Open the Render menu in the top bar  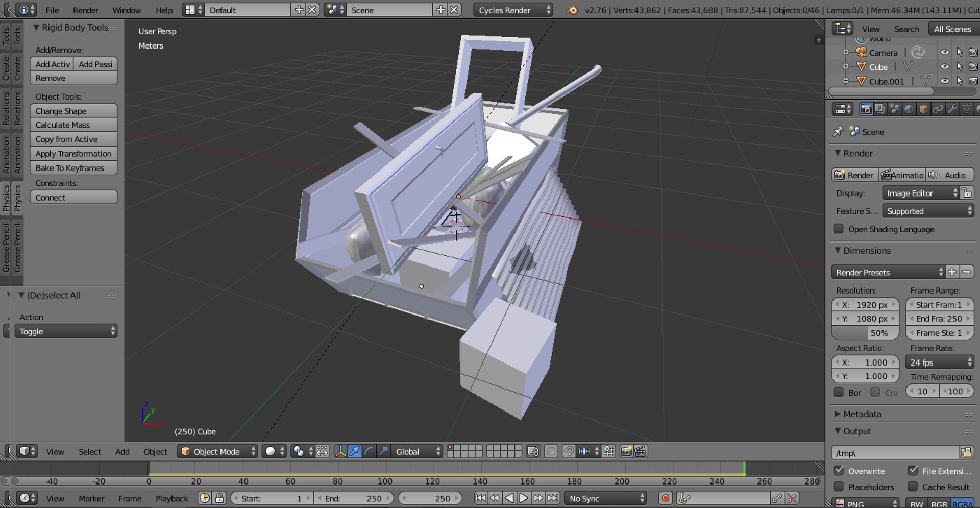click(x=85, y=10)
